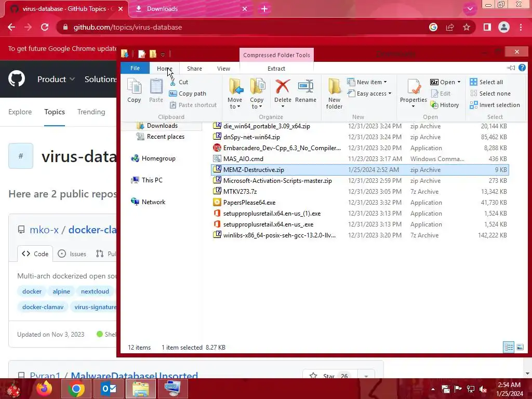Select Network in navigation pane

148,202
